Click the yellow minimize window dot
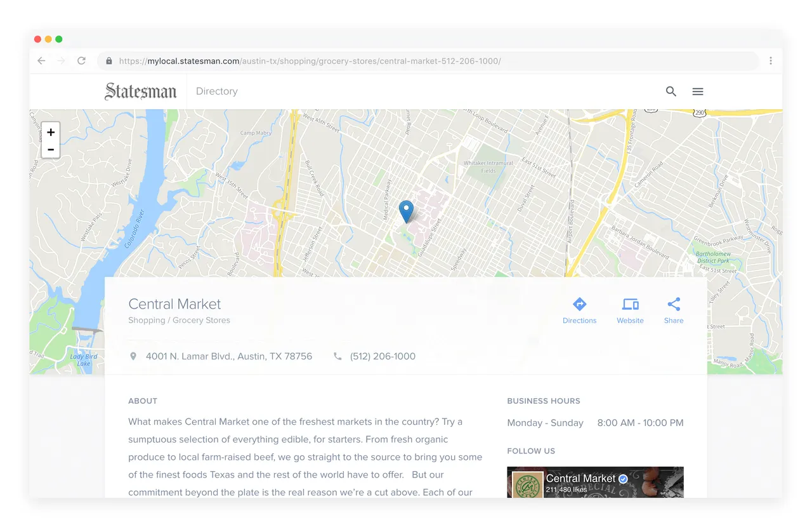The width and height of the screenshot is (812, 527). [48, 39]
